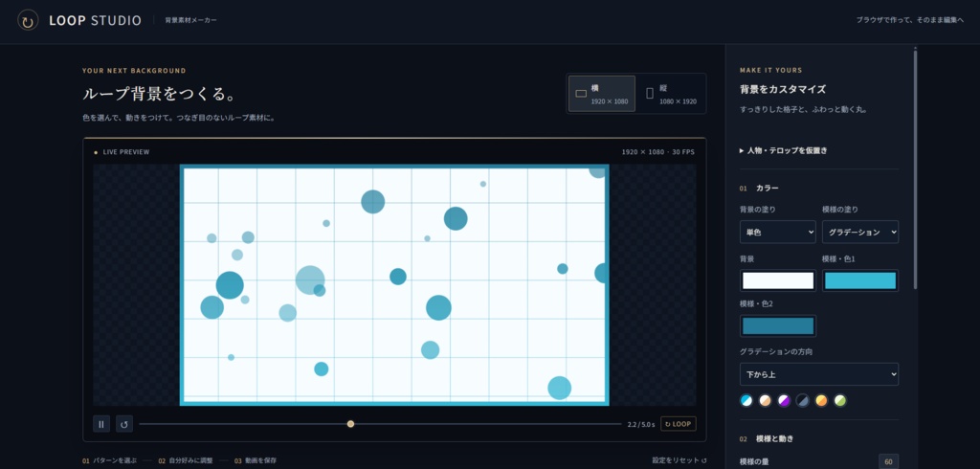Restart the preview with the reset arrow
Image resolution: width=980 pixels, height=469 pixels.
click(x=124, y=424)
